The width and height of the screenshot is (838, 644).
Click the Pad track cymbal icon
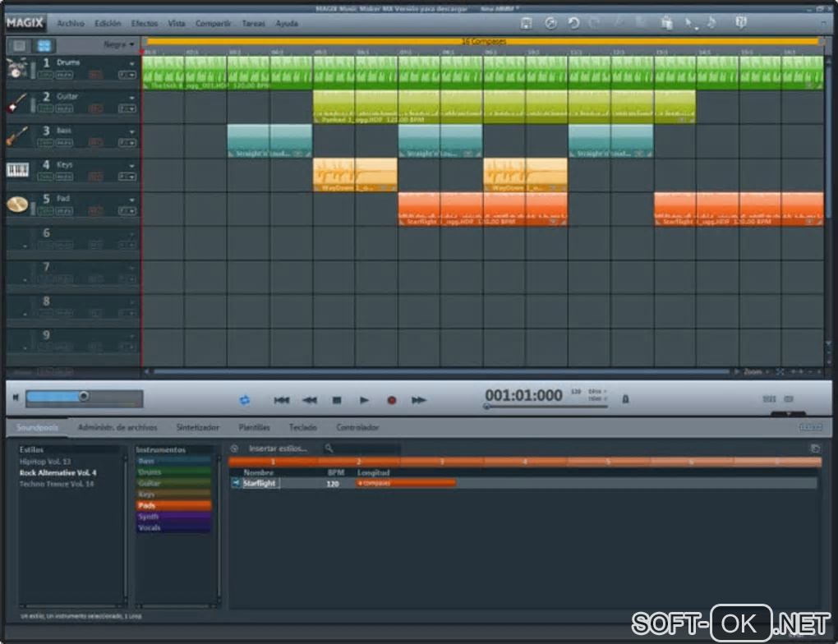(17, 205)
